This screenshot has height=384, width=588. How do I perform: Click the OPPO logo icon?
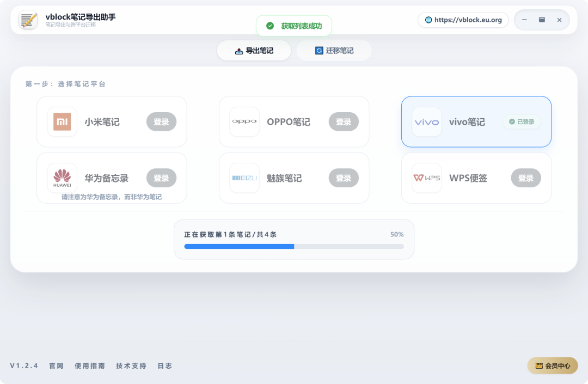244,121
